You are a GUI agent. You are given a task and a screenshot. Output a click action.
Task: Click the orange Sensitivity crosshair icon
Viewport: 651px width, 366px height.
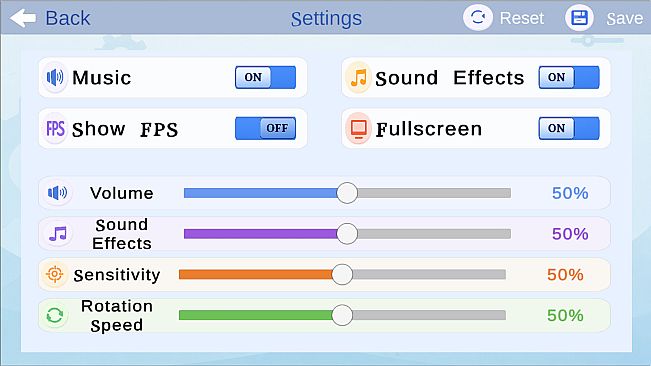point(54,274)
